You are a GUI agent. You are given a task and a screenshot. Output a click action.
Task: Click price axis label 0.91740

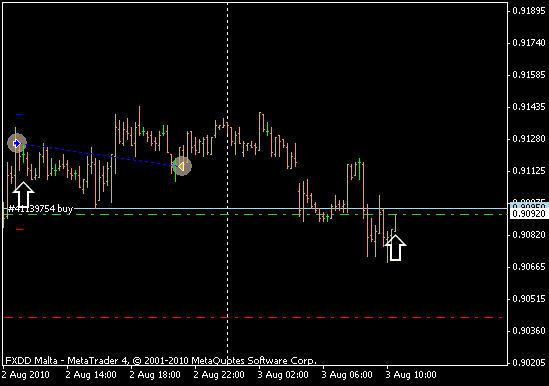(529, 43)
